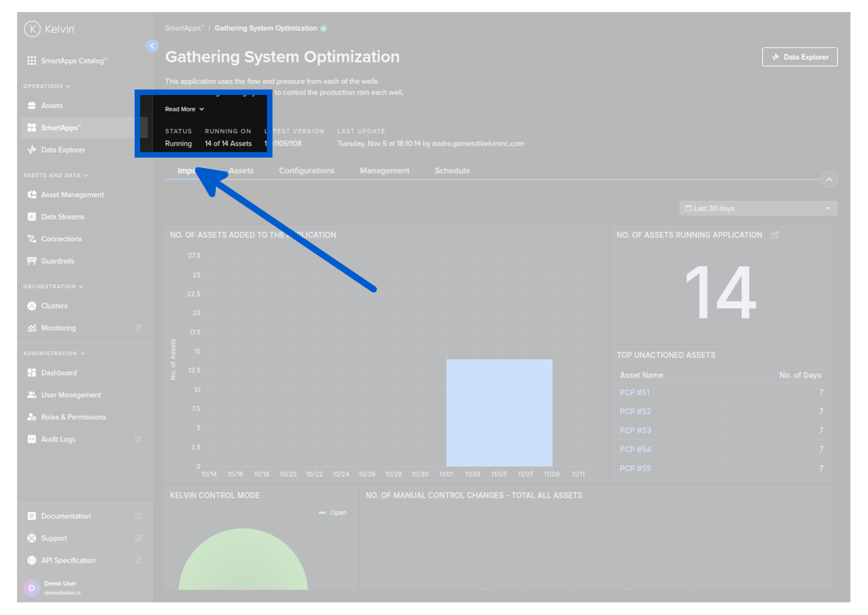Open Data Explorer in sidebar

(63, 150)
